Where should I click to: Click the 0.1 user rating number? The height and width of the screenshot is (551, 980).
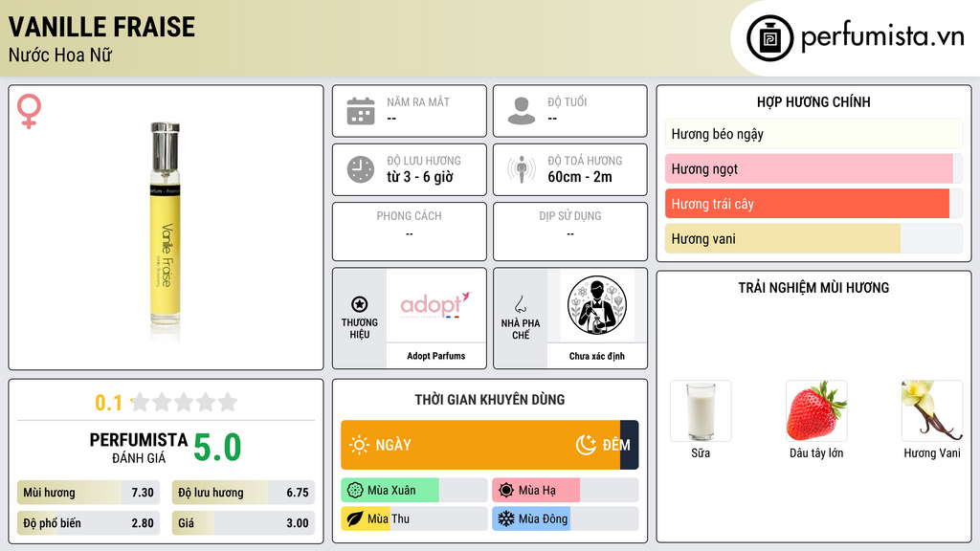click(108, 403)
